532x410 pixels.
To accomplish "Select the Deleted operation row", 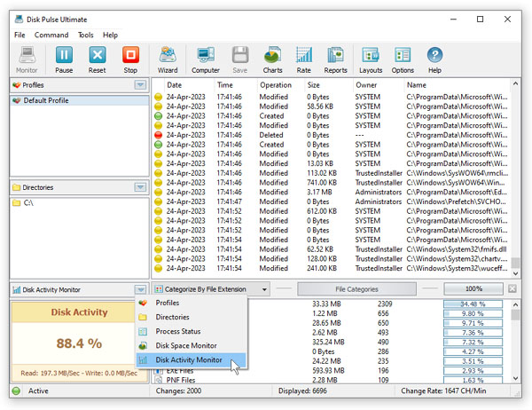I will point(331,135).
